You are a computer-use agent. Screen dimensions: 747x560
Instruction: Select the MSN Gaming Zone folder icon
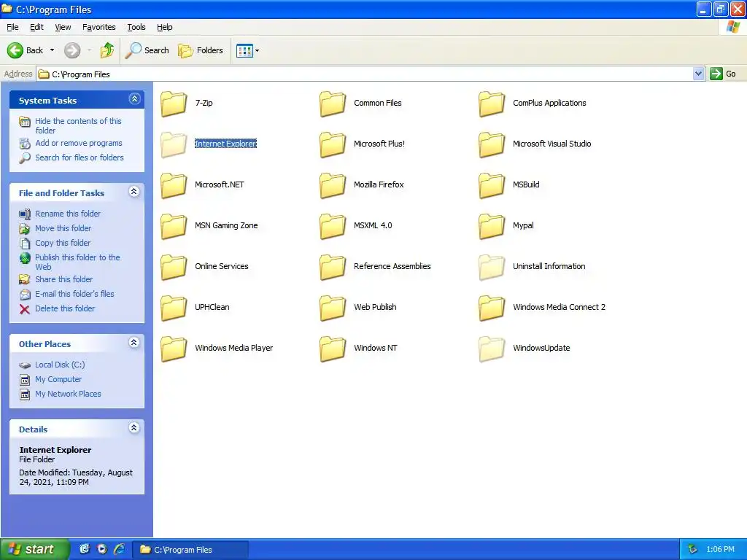(x=174, y=226)
